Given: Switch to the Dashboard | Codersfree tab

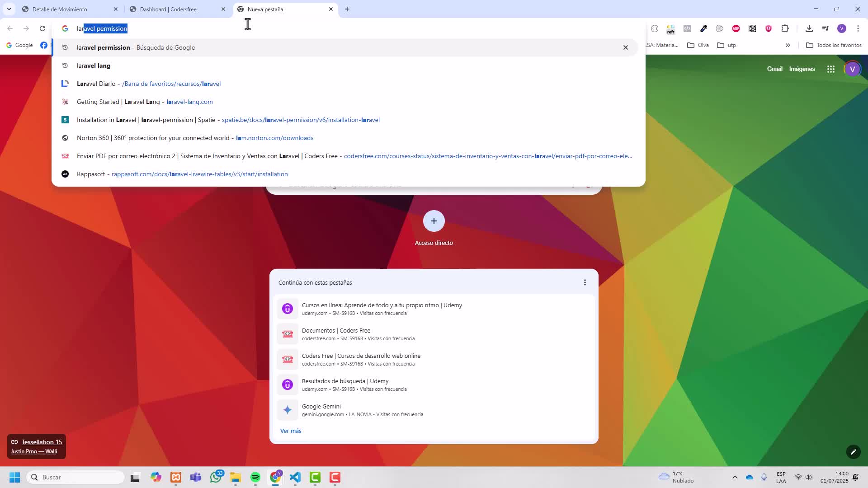Looking at the screenshot, I should [178, 9].
